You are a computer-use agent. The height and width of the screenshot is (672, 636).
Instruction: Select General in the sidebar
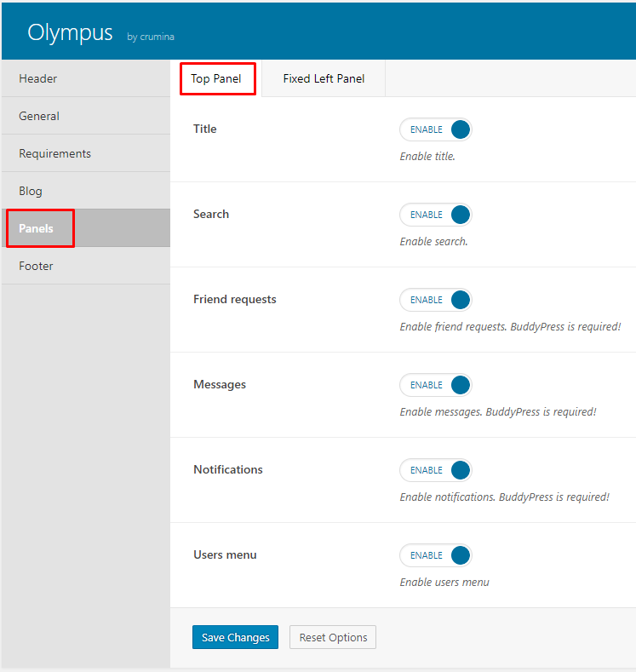86,116
